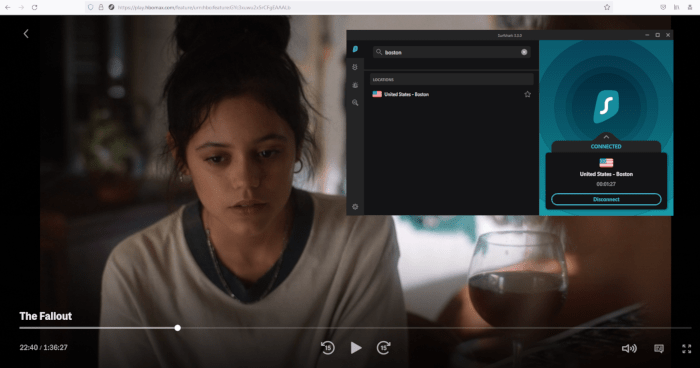This screenshot has width=700, height=368.
Task: Open the browser library icon
Action: (x=676, y=7)
